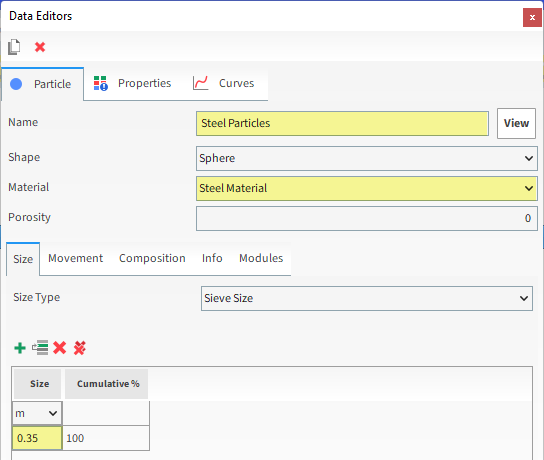The width and height of the screenshot is (544, 460).
Task: Click the red delete X in top toolbar
Action: coord(40,47)
